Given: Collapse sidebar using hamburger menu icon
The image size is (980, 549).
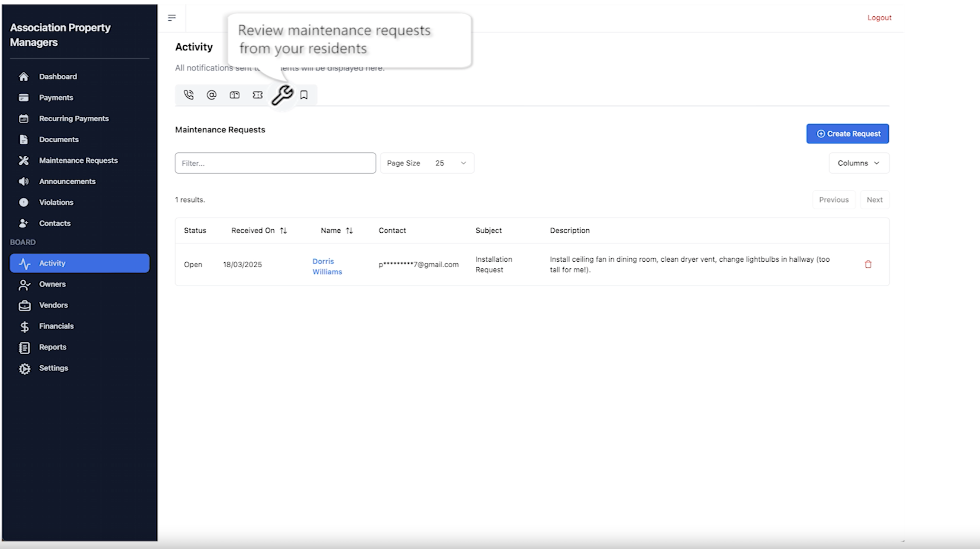Looking at the screenshot, I should 172,17.
